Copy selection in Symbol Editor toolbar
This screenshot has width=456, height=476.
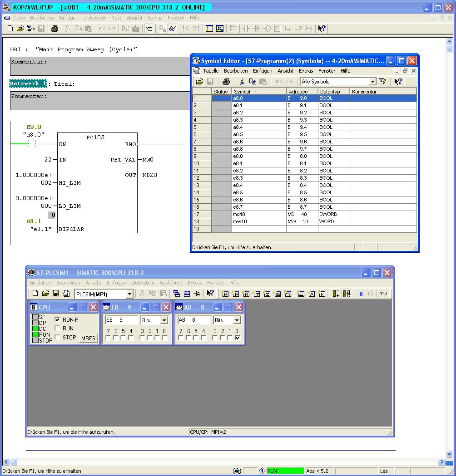click(x=253, y=82)
